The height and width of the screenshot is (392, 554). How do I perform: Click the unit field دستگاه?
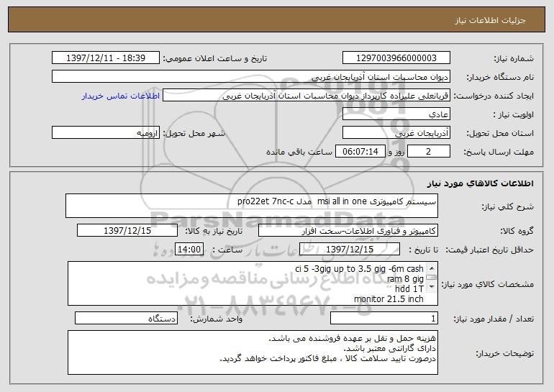[x=126, y=318]
